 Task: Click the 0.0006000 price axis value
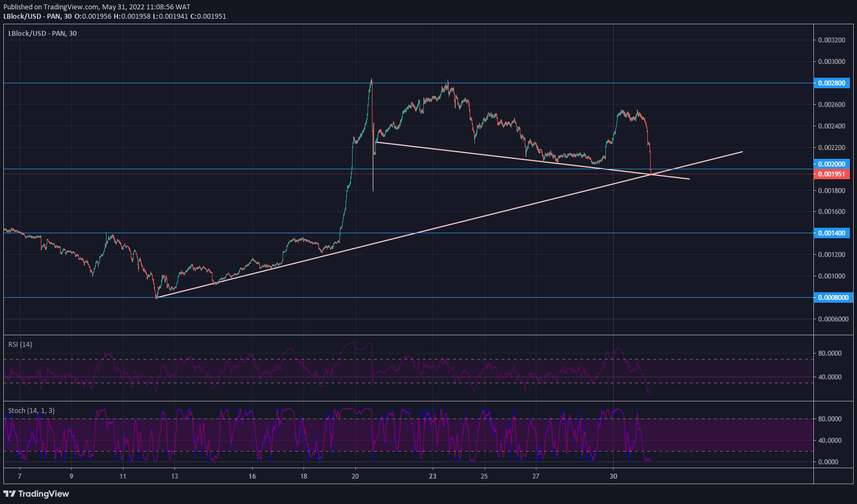pyautogui.click(x=833, y=319)
